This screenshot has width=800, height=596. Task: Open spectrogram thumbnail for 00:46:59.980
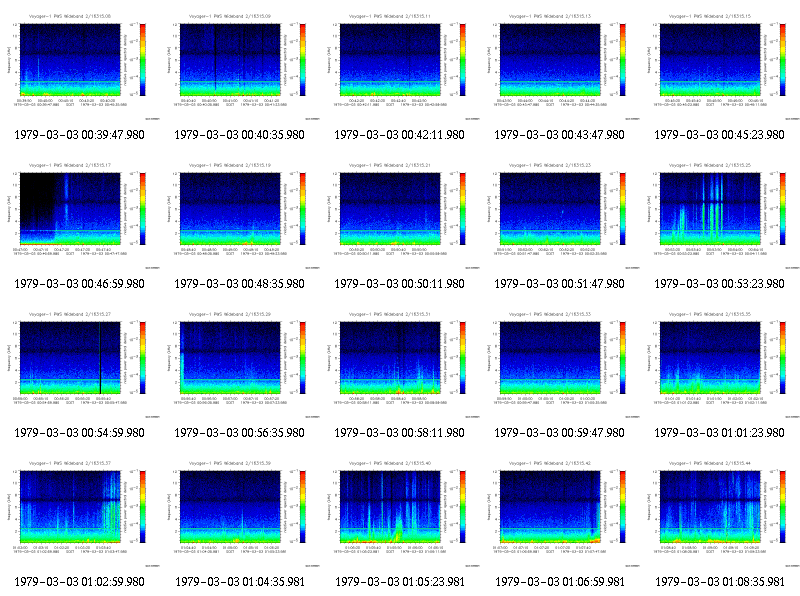coord(80,213)
